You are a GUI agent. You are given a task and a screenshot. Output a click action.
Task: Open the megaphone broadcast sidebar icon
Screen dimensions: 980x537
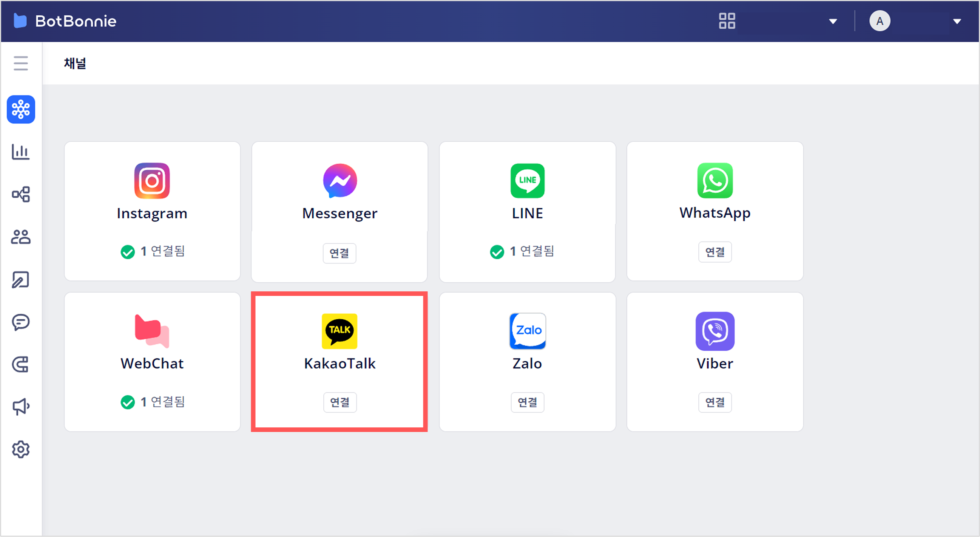[x=20, y=407]
